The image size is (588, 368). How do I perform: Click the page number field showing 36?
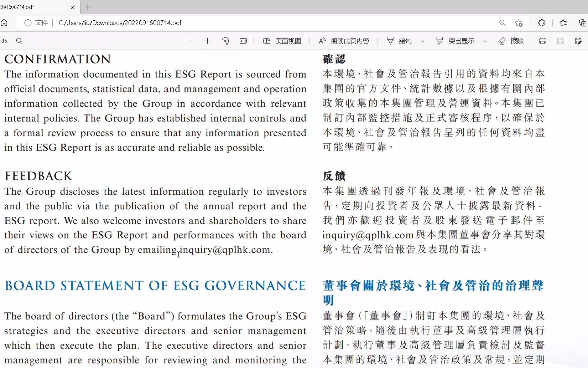click(x=4, y=41)
